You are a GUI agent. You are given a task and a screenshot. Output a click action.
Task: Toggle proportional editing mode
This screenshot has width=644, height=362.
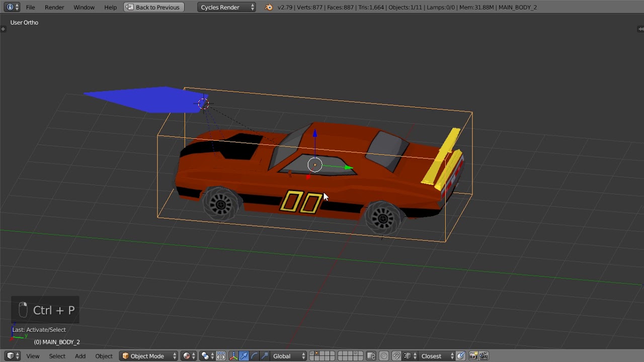coord(384,356)
